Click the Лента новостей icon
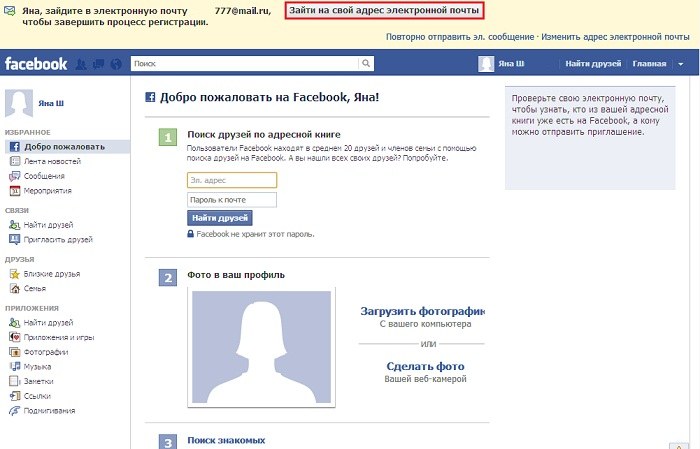The width and height of the screenshot is (700, 449). click(15, 161)
